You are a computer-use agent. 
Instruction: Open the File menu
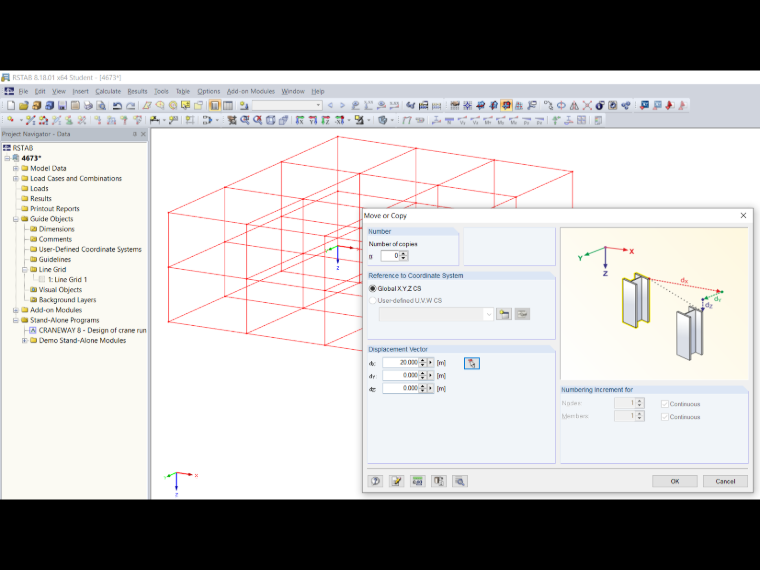(23, 91)
